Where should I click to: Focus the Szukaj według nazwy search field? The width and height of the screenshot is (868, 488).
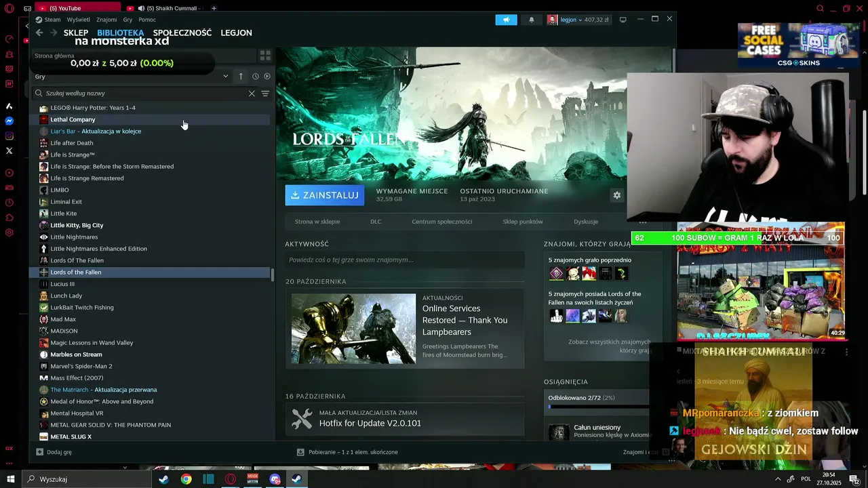(146, 94)
